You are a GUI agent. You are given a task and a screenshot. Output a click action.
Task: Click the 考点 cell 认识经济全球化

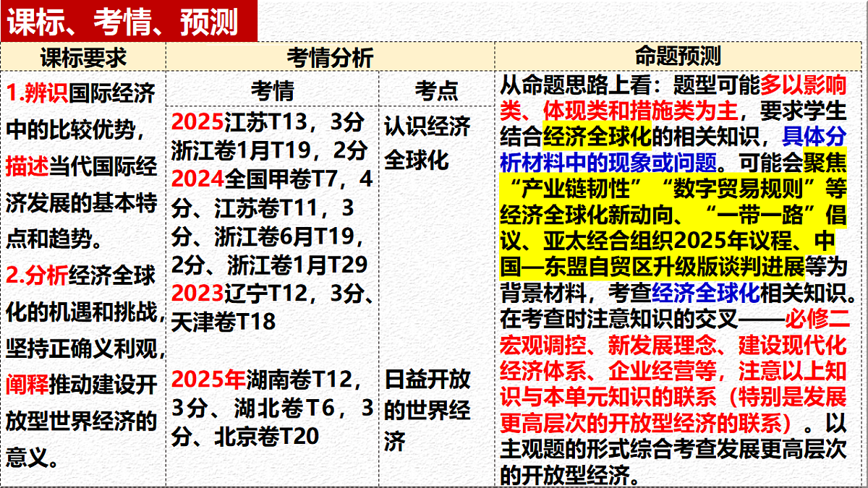point(427,142)
